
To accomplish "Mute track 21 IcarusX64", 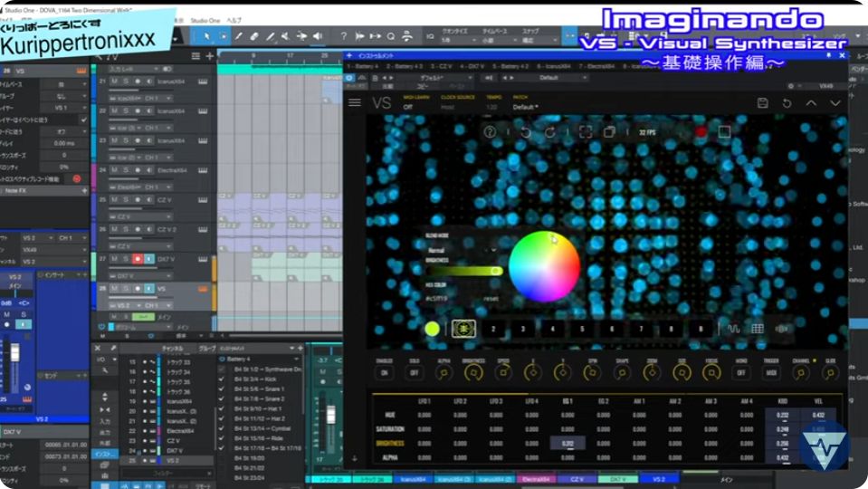I will pos(115,81).
